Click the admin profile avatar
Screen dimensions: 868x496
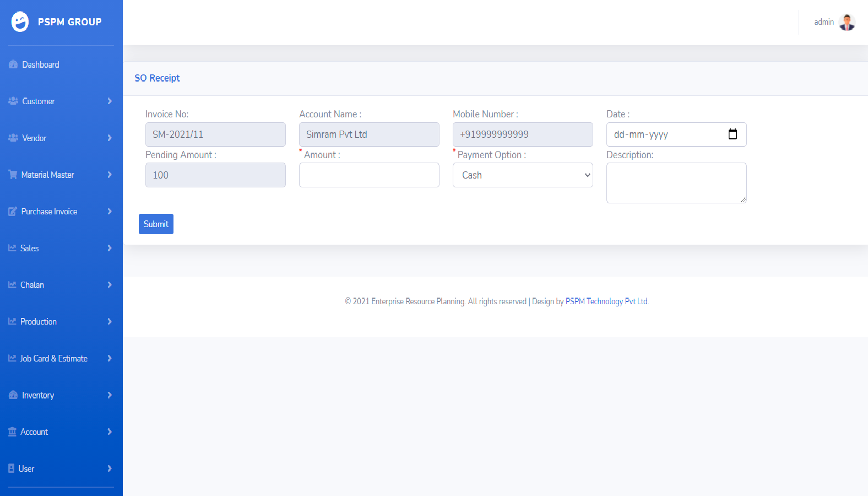(x=847, y=22)
